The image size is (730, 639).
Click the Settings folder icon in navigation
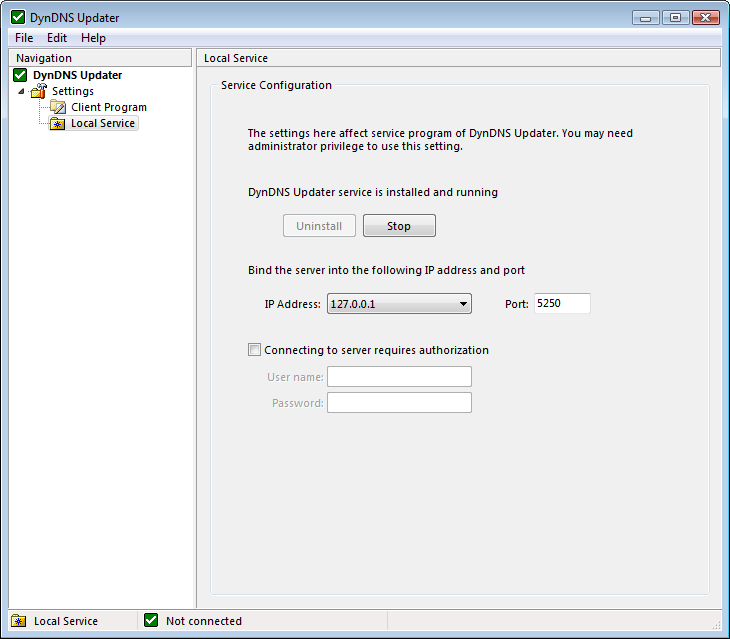(x=39, y=91)
